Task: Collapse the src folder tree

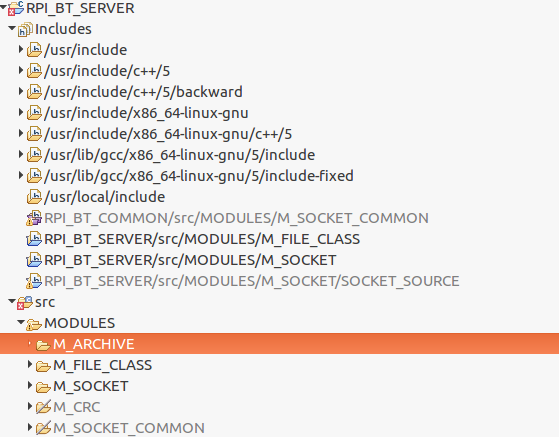Action: (x=12, y=302)
